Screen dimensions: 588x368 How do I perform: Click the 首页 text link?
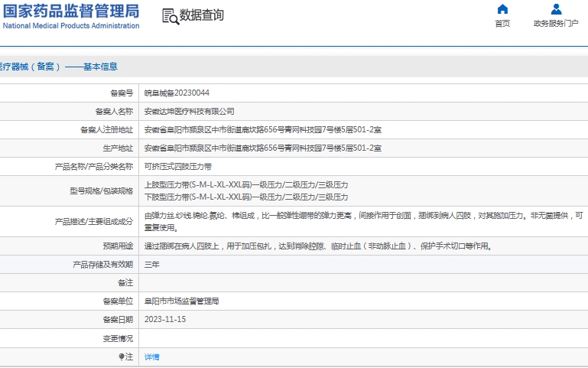(502, 23)
